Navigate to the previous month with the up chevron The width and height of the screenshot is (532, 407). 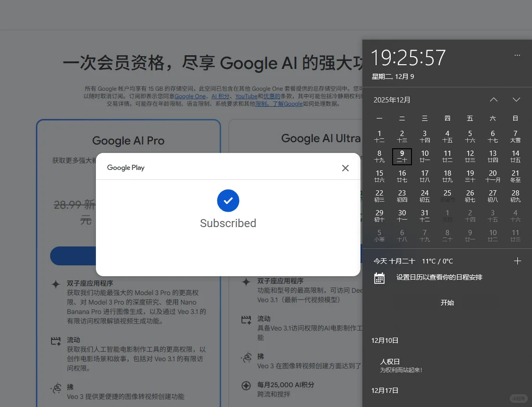(493, 100)
